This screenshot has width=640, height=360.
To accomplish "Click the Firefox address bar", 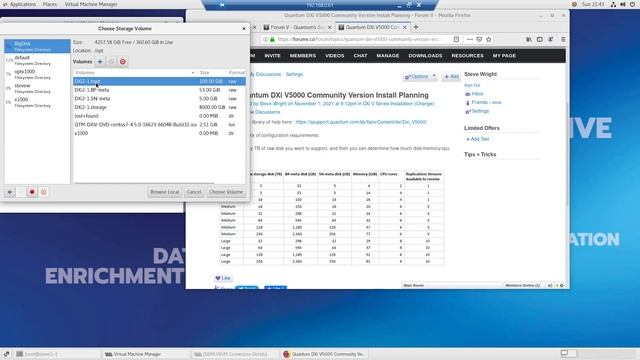I will 359,40.
